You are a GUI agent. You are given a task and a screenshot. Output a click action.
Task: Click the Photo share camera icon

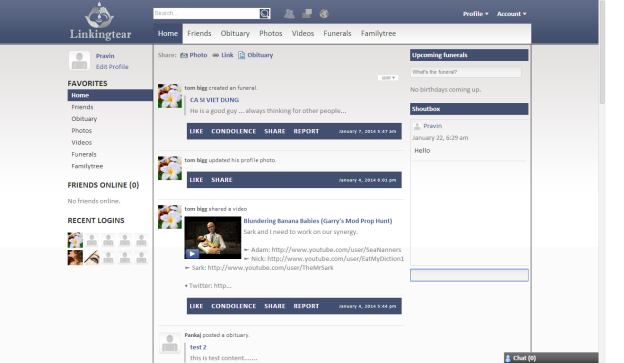[184, 55]
